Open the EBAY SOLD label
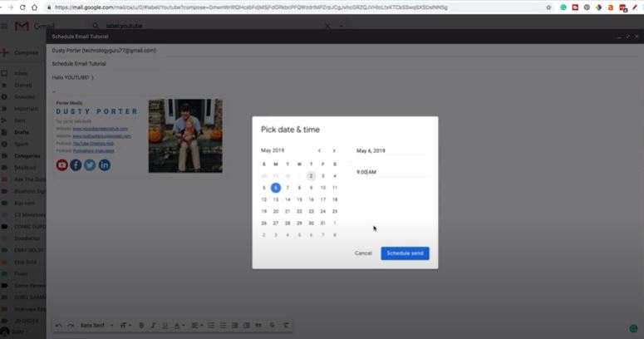644x339 pixels. [x=28, y=250]
